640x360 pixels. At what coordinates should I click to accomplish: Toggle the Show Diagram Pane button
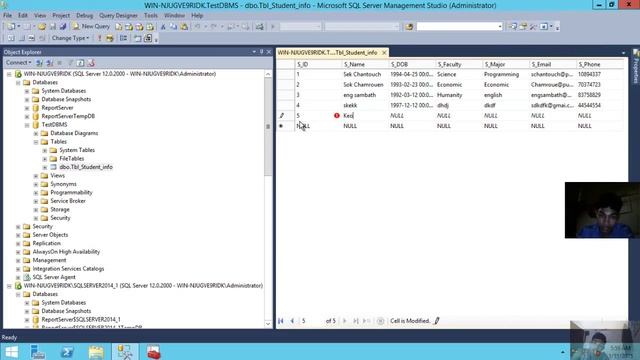point(11,38)
